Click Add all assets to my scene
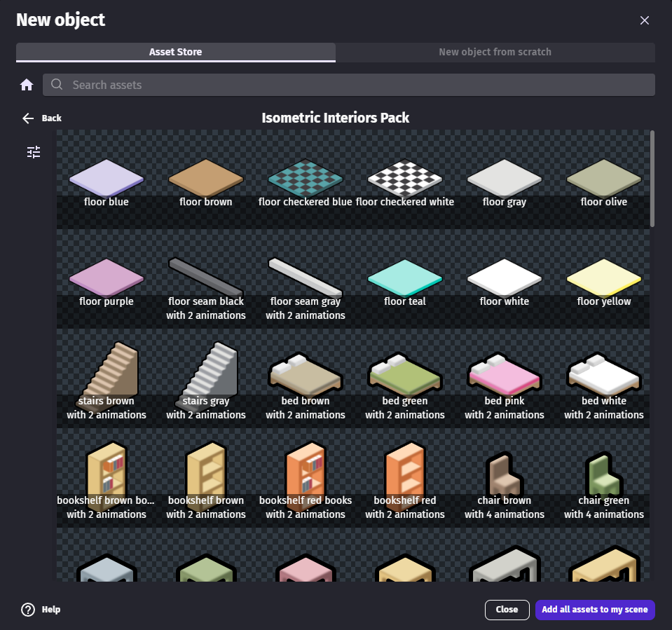This screenshot has width=672, height=630. coord(594,609)
